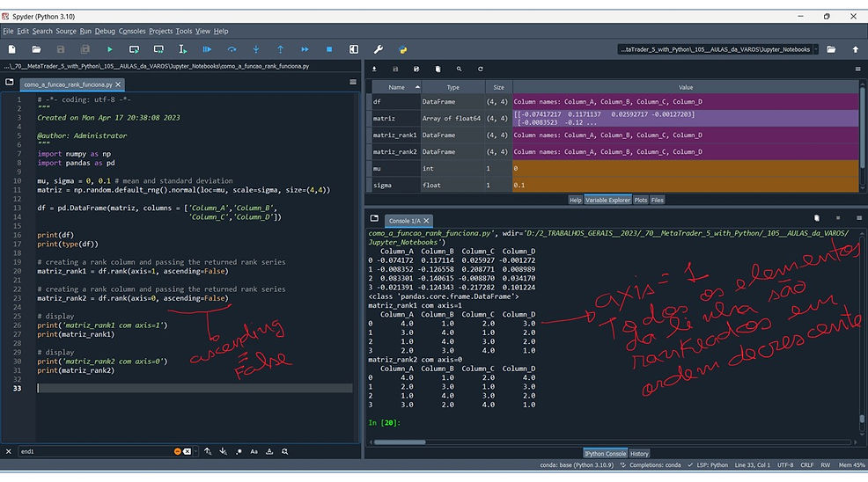The height and width of the screenshot is (482, 868).
Task: Open the editor pane options menu
Action: (x=353, y=83)
